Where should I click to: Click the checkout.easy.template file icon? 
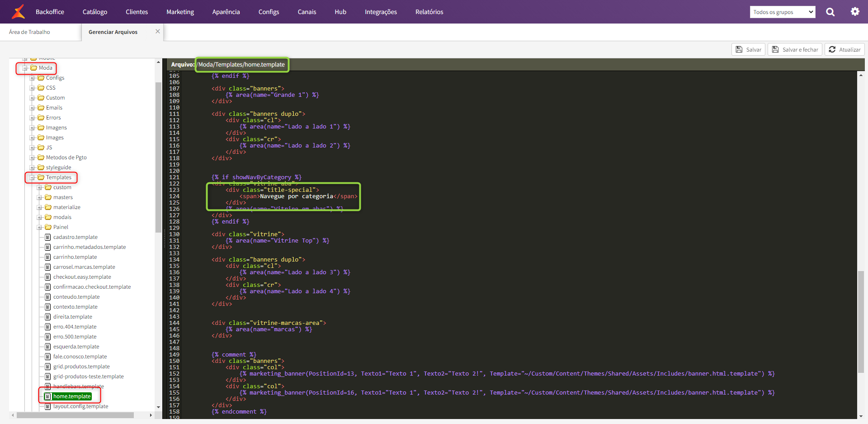point(47,277)
